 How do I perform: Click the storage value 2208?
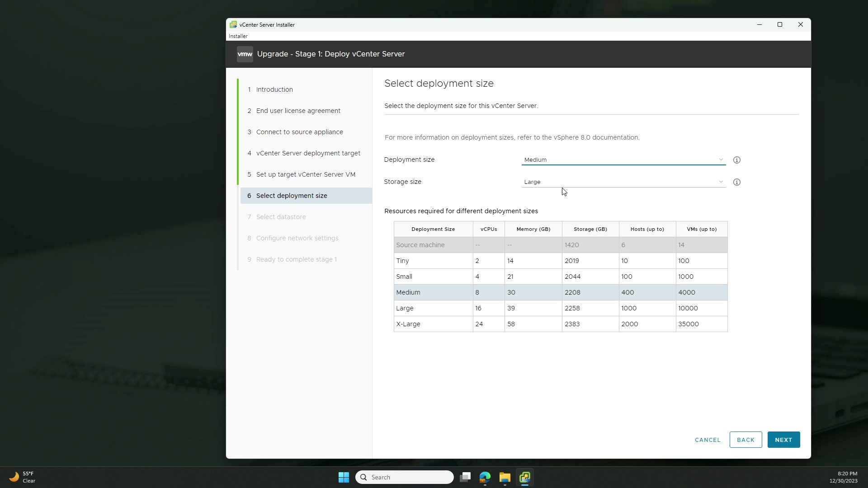572,292
